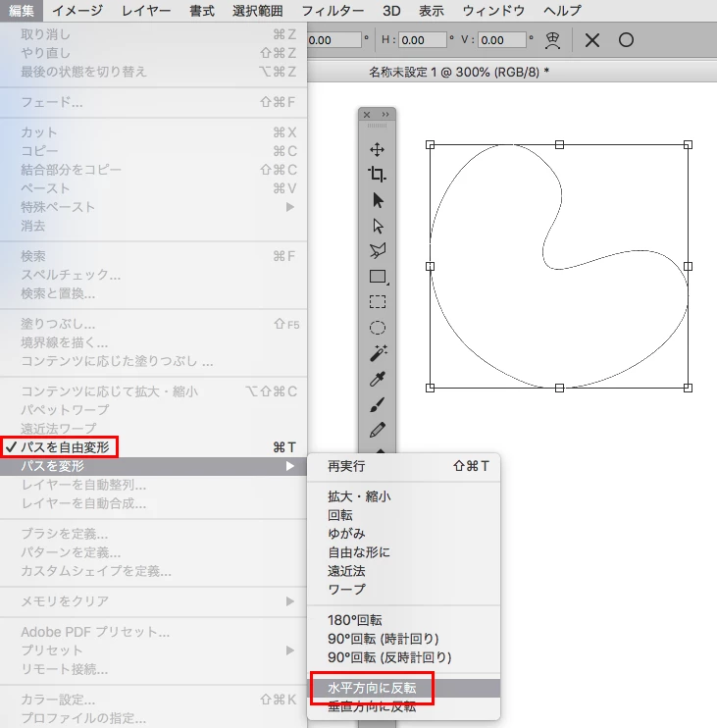Select the Rectangular Marquee tool
Screen dimensions: 717x728
tap(378, 302)
